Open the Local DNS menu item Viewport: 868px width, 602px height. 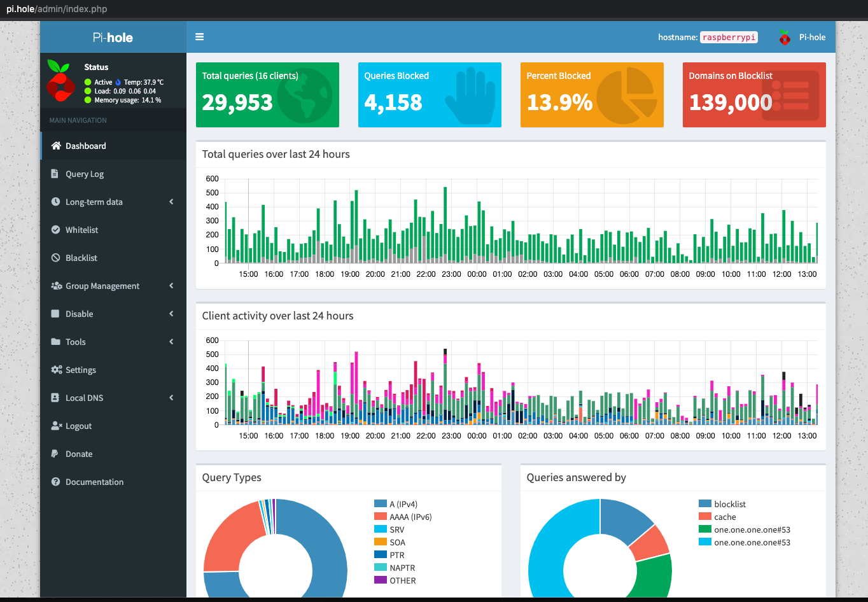tap(113, 398)
